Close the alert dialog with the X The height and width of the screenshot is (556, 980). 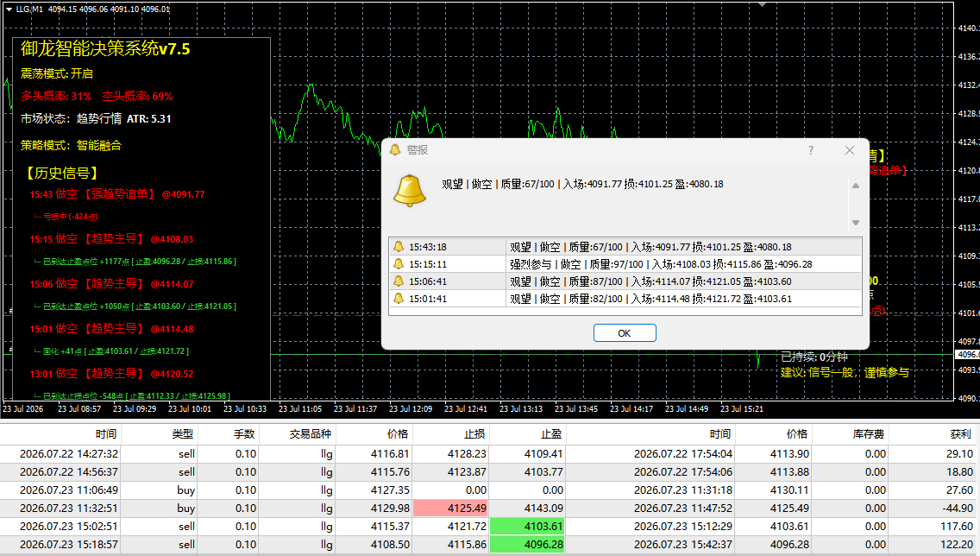click(850, 150)
